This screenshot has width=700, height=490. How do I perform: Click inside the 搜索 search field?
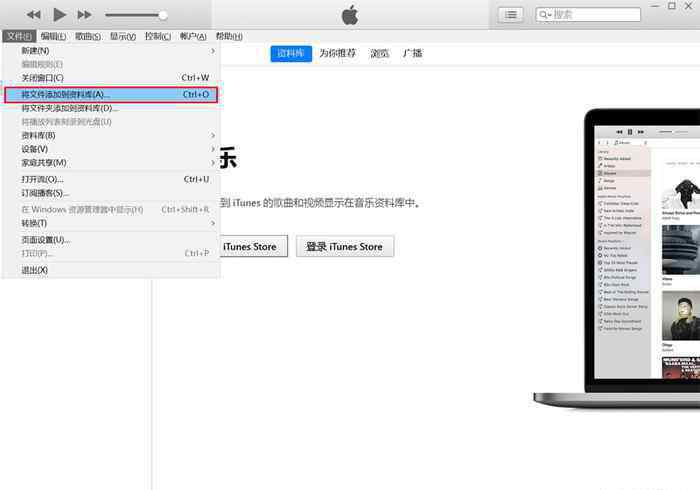(x=588, y=15)
